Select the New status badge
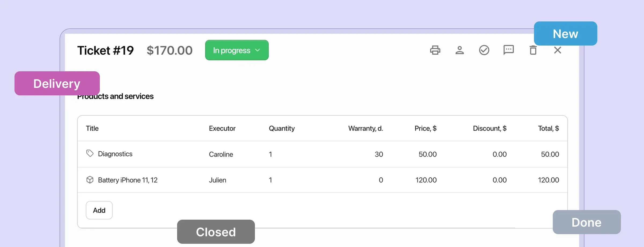Screen dimensions: 644x247 pyautogui.click(x=565, y=33)
